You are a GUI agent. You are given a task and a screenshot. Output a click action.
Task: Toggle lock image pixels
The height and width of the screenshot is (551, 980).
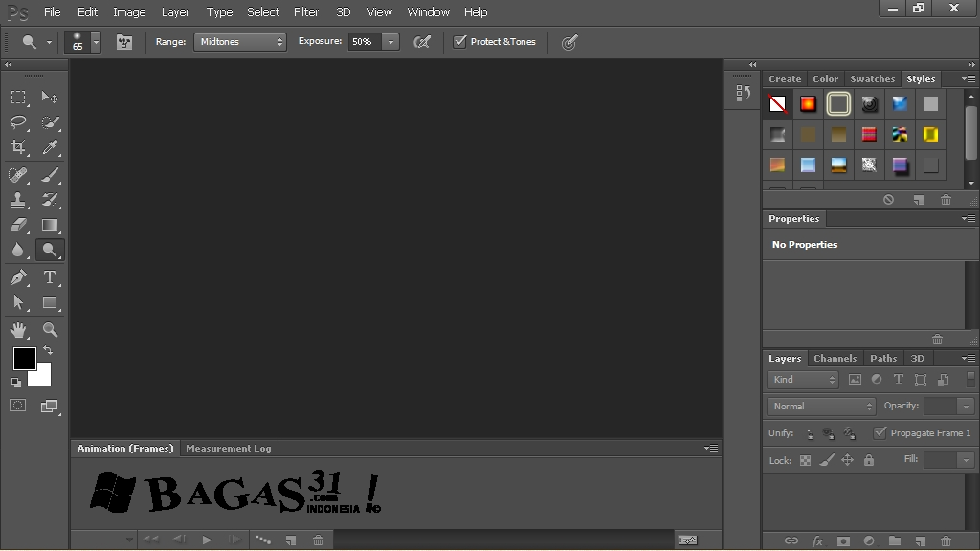click(x=827, y=460)
